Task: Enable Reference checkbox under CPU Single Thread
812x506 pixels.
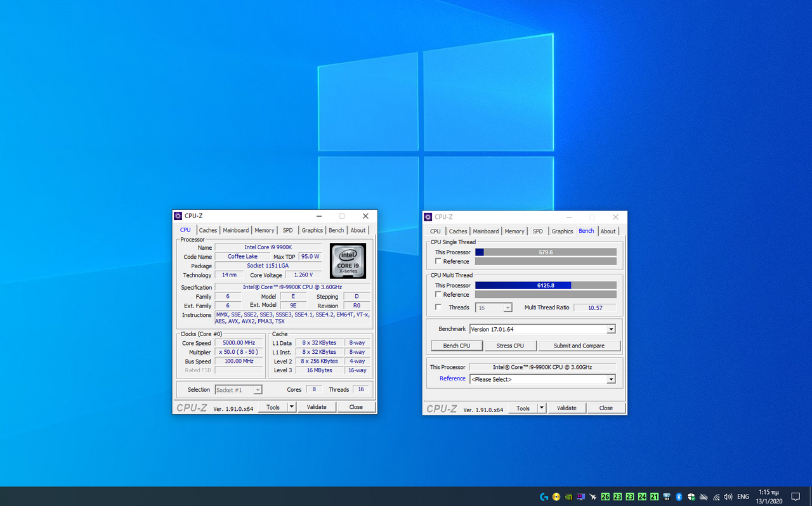Action: click(x=438, y=261)
